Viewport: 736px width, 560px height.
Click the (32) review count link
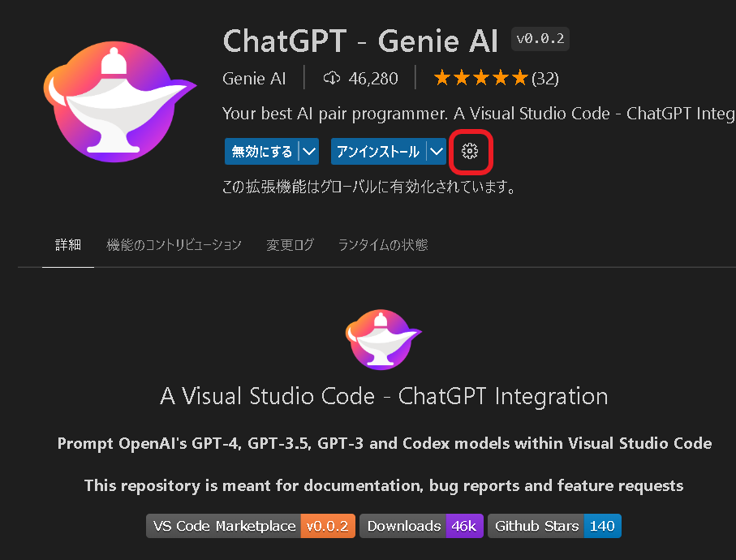[546, 77]
